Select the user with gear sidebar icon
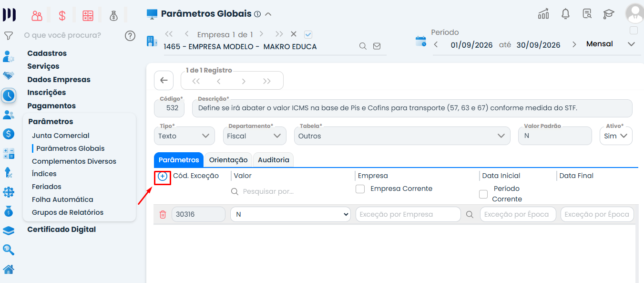This screenshot has width=644, height=283. pos(9,56)
